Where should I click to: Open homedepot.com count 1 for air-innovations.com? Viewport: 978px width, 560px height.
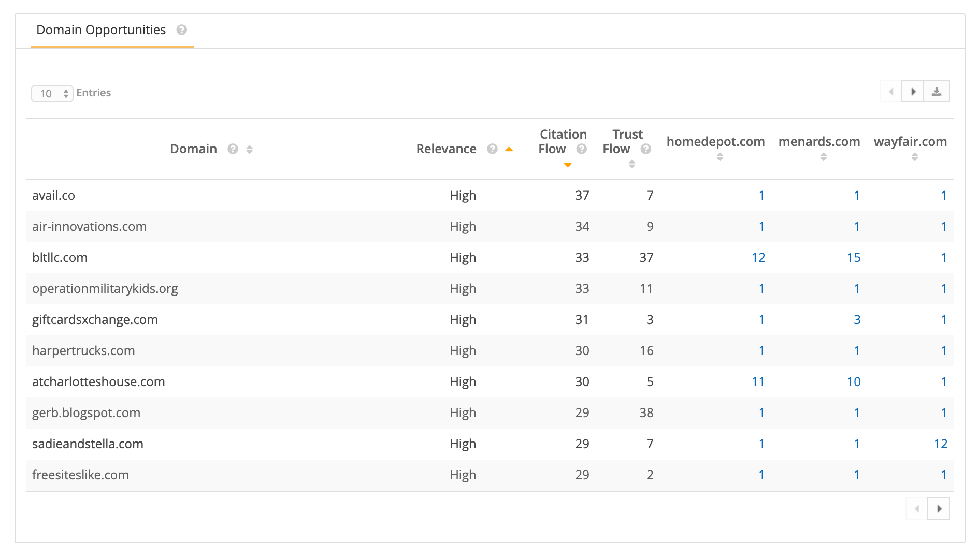[x=762, y=227]
